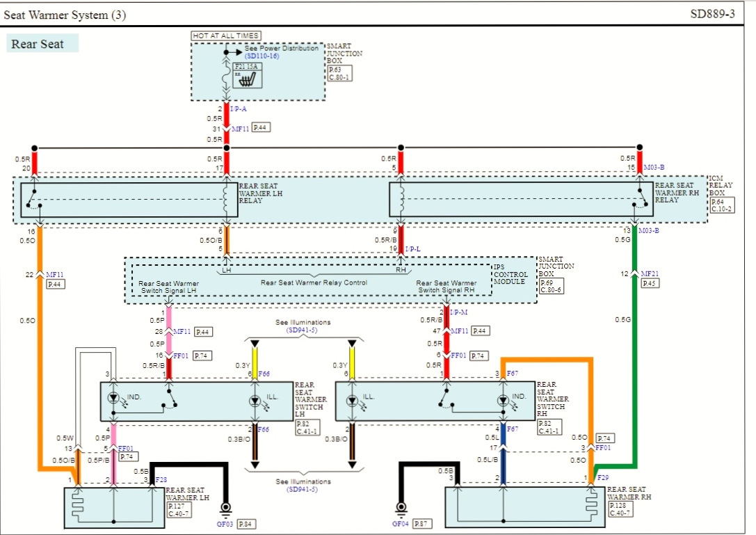The width and height of the screenshot is (756, 535).
Task: Open P.82 reference for Rear Seat Warmer Switch RH
Action: pos(545,423)
